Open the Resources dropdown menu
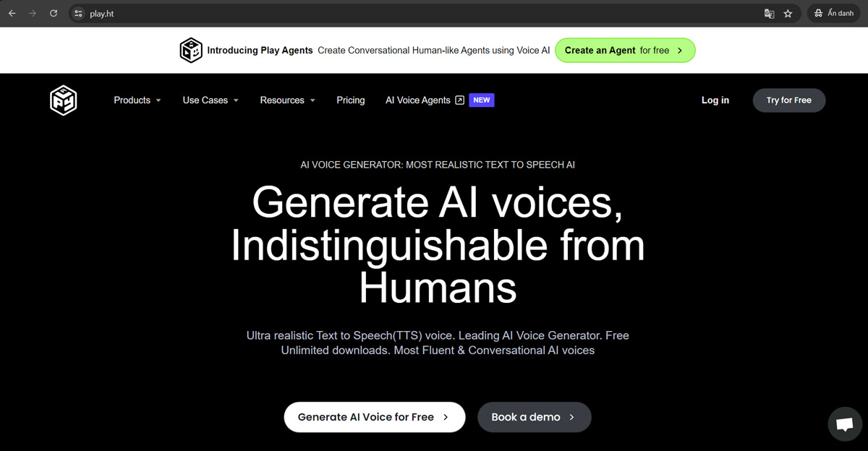 coord(287,100)
